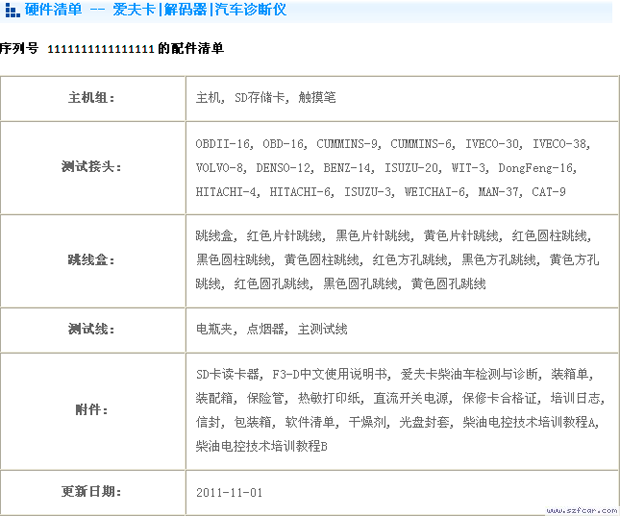Click the 更新日期 row label

pos(91,492)
